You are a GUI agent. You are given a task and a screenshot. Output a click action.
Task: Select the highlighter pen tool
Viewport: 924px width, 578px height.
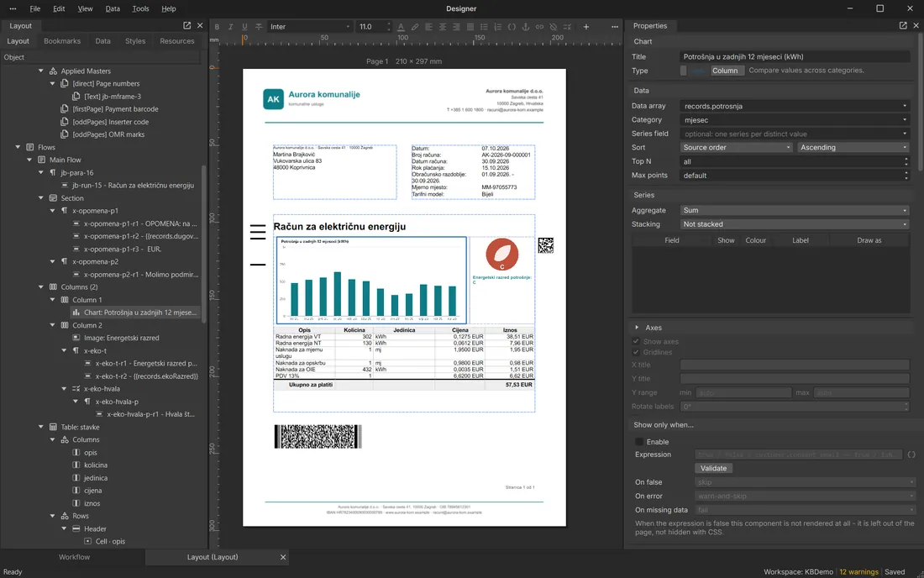tap(415, 27)
